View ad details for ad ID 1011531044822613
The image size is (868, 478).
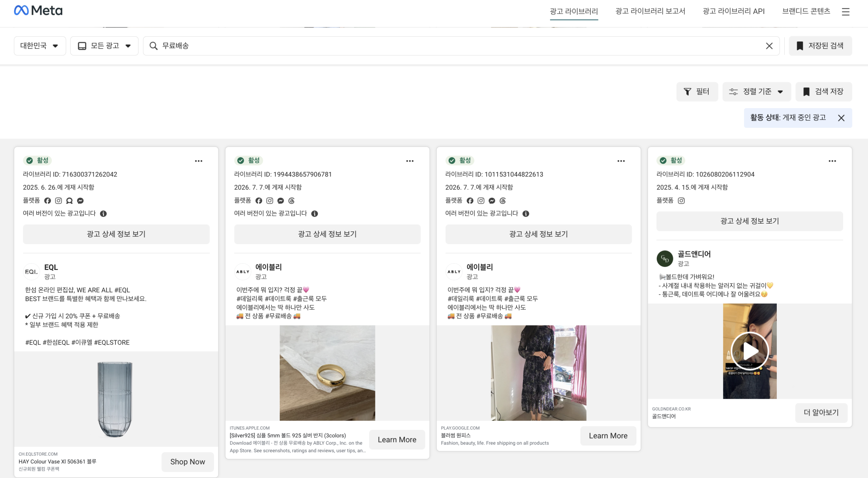click(x=538, y=234)
